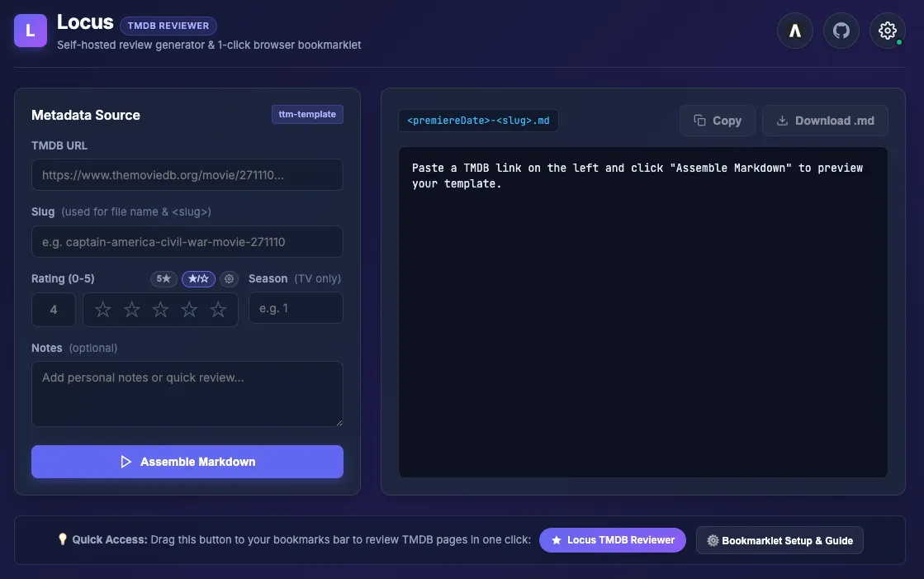924x579 pixels.
Task: Copy the generated markdown
Action: [718, 121]
